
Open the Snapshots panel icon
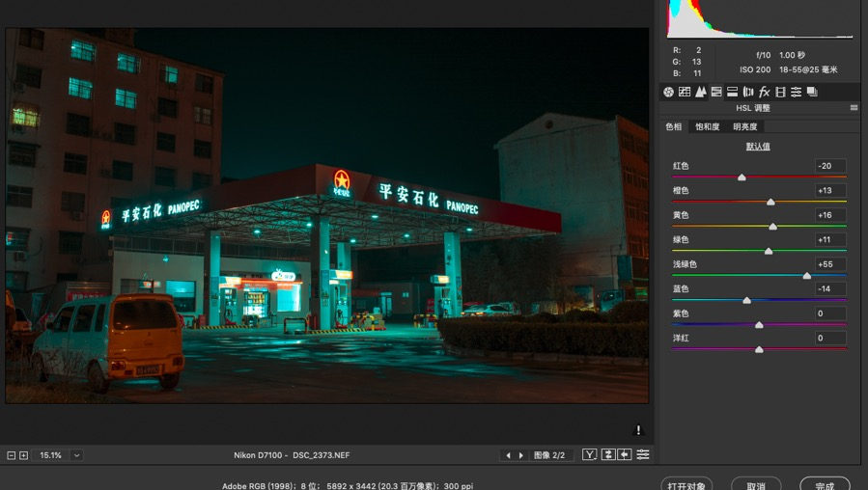point(812,92)
